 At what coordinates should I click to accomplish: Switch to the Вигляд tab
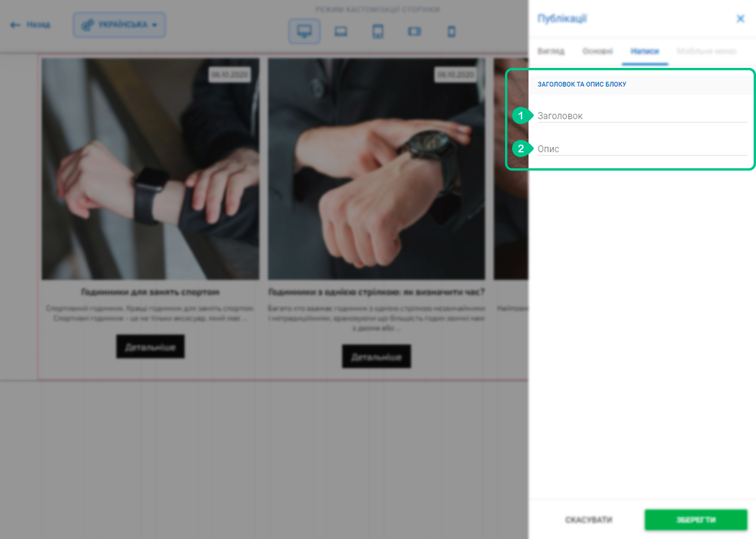tap(551, 51)
